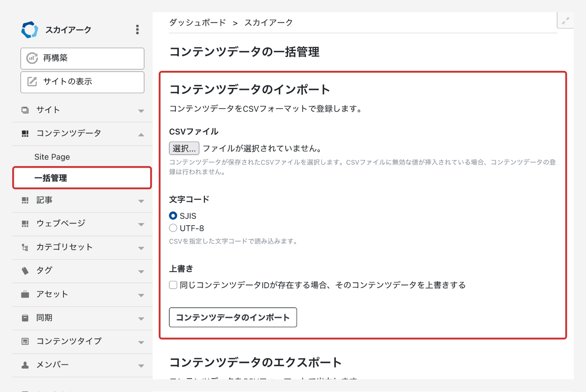586x392 pixels.
Task: Expand the サイト menu arrow
Action: (x=141, y=111)
